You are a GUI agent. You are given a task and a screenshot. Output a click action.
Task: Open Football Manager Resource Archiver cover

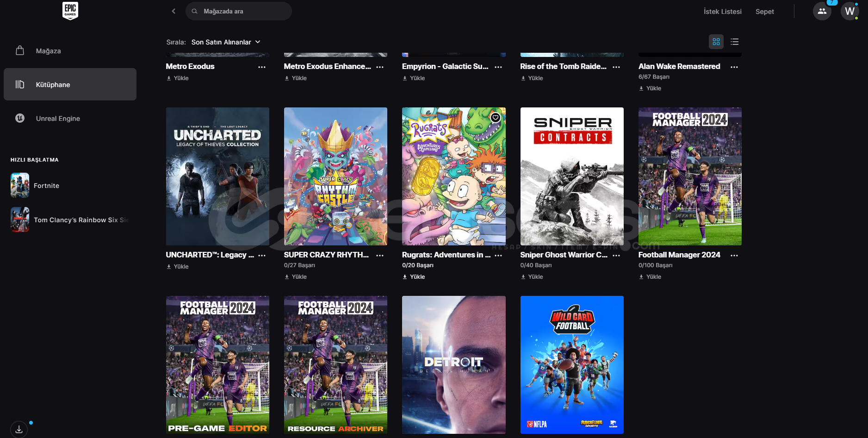click(335, 365)
